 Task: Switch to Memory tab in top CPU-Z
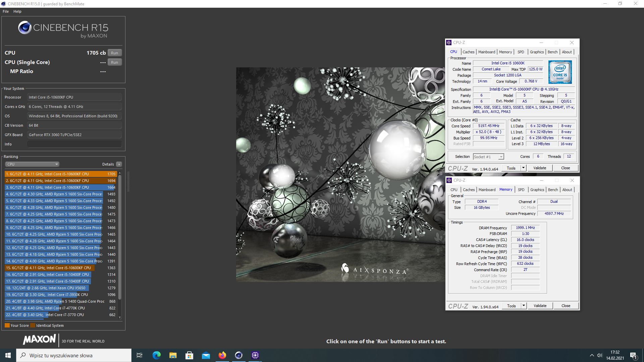[x=505, y=52]
